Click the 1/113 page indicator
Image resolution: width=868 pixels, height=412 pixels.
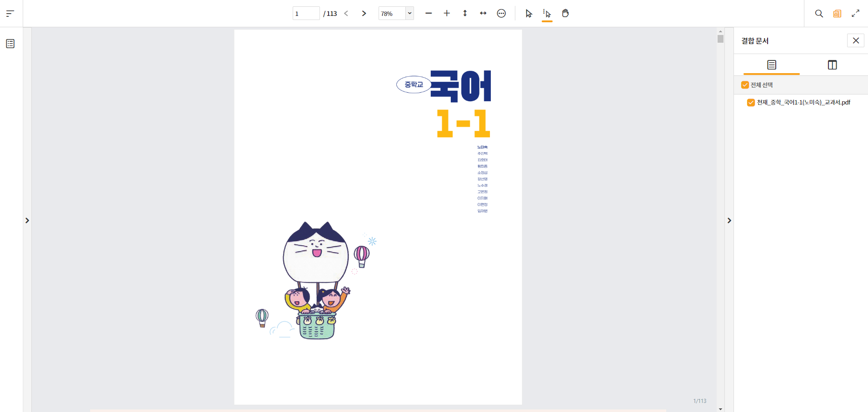click(700, 401)
